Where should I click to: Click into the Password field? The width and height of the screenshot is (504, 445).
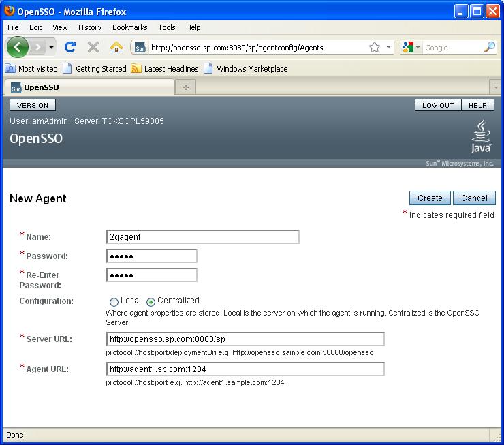(152, 256)
